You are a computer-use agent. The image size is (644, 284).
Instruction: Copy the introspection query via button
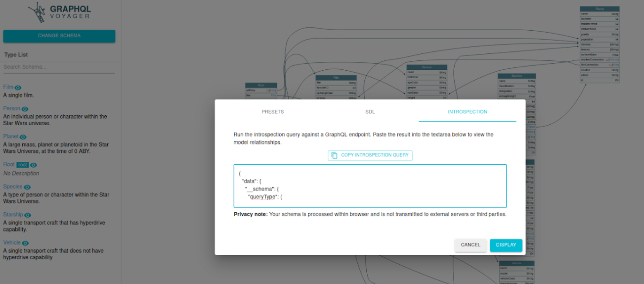coord(370,155)
